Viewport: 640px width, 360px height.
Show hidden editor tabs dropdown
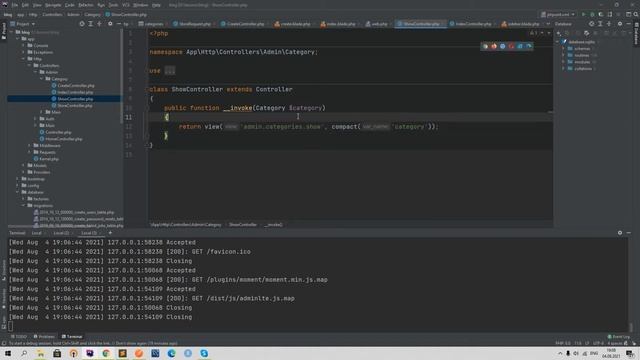coord(548,24)
